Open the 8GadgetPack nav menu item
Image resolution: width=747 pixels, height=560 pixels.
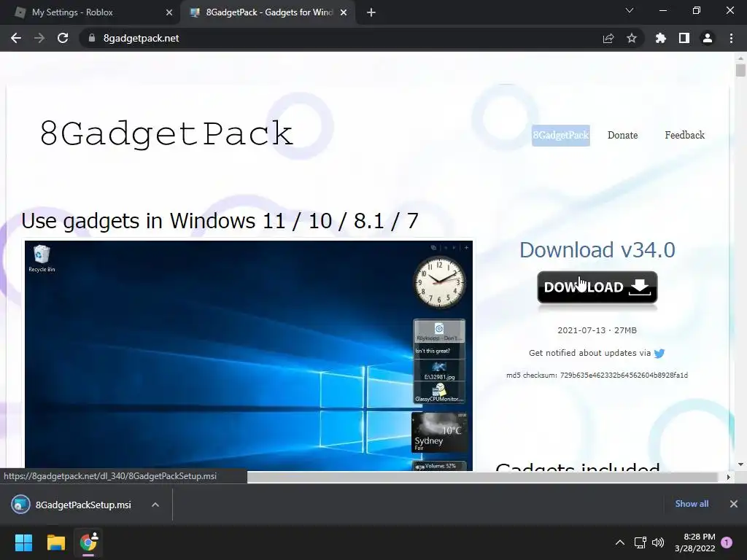point(561,135)
